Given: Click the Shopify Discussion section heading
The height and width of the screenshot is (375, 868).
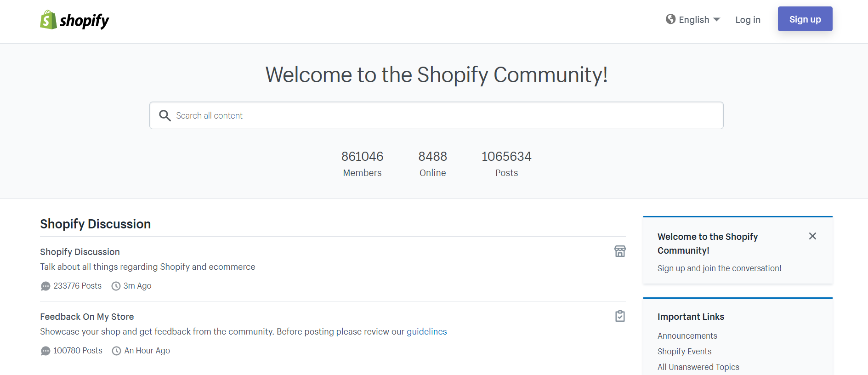Looking at the screenshot, I should tap(95, 224).
